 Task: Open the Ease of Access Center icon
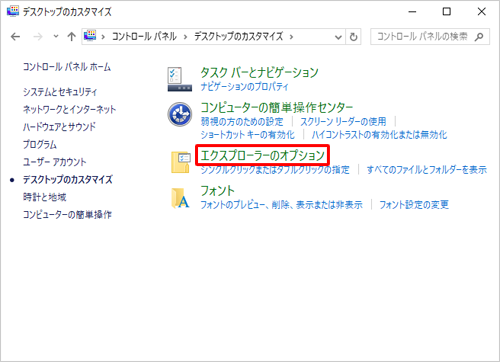[x=180, y=114]
